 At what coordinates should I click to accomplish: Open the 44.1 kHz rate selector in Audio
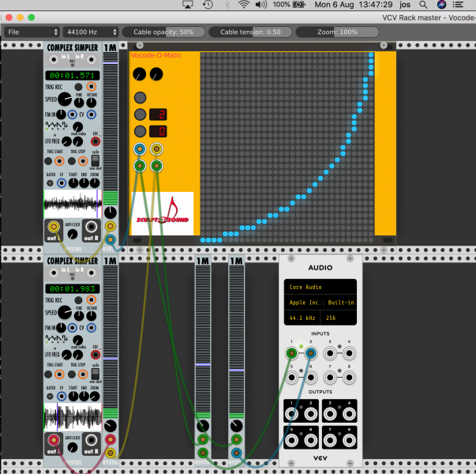click(302, 318)
